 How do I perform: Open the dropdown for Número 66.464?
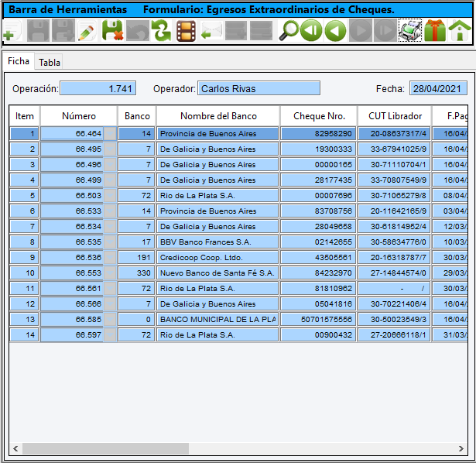pyautogui.click(x=110, y=134)
